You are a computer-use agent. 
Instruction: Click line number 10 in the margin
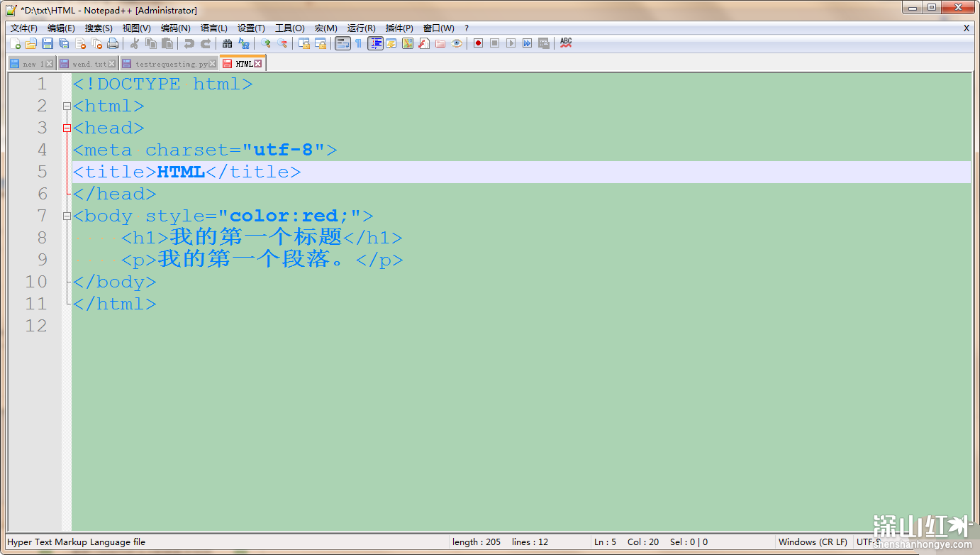35,282
